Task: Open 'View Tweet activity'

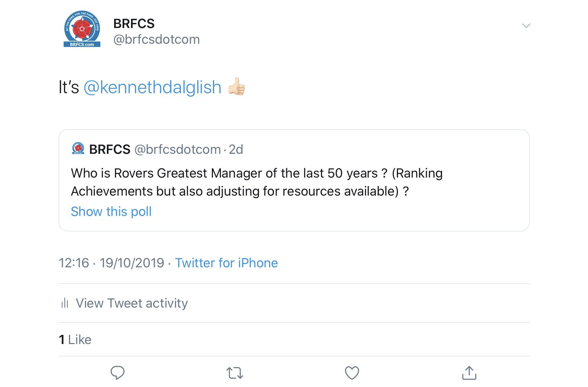Action: [x=132, y=303]
